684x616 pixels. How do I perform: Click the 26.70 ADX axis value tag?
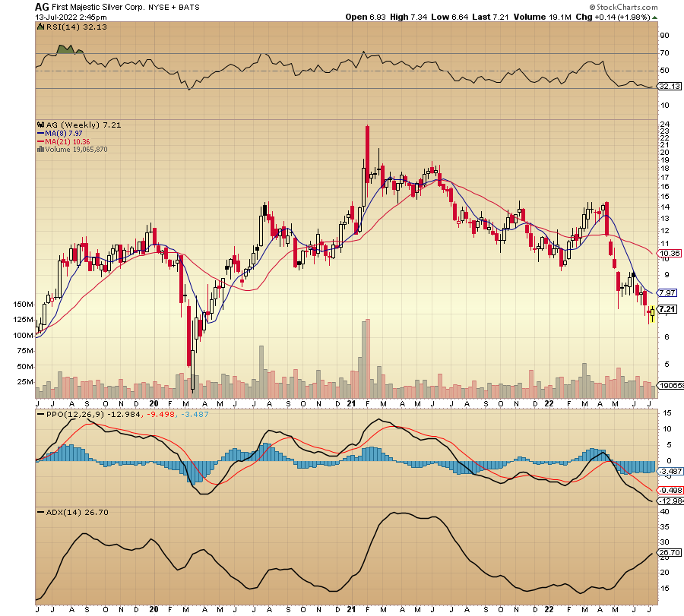click(x=670, y=552)
